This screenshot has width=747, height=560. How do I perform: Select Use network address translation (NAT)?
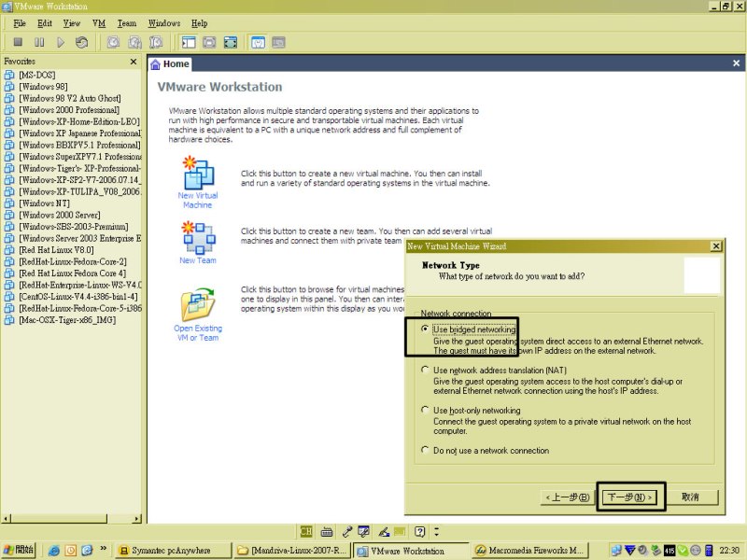(x=426, y=370)
